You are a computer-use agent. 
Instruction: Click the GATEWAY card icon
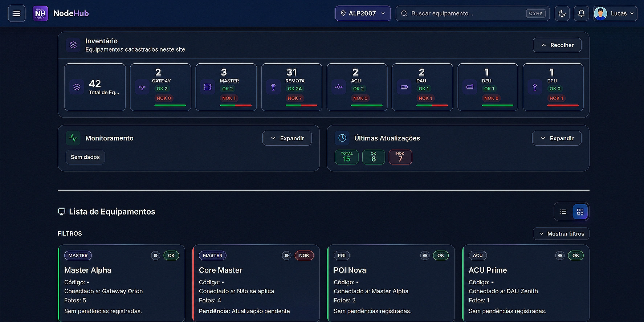point(142,87)
